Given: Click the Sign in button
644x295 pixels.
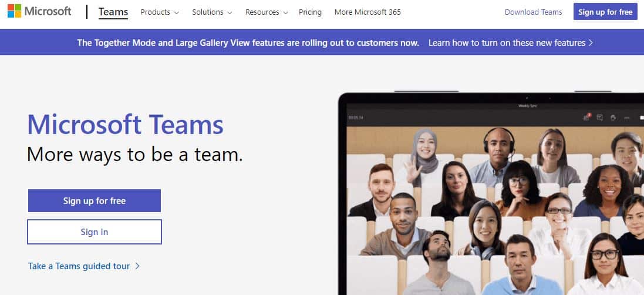Looking at the screenshot, I should click(95, 232).
